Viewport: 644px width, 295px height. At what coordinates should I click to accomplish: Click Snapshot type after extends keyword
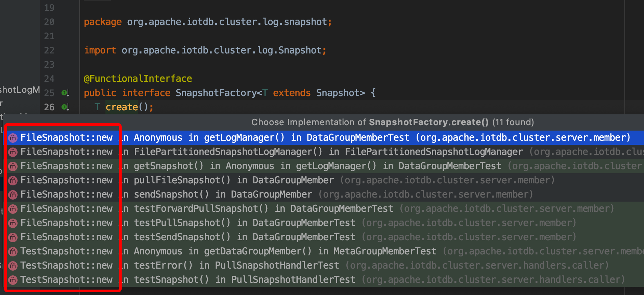tap(341, 93)
